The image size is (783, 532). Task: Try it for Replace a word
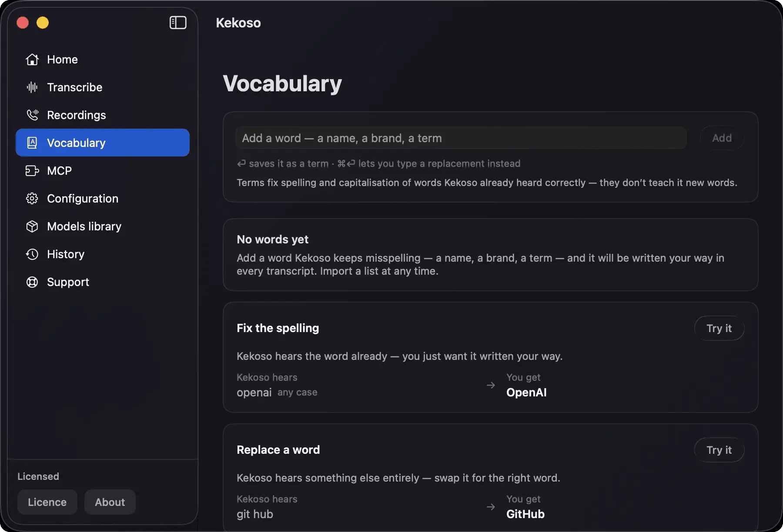(x=719, y=450)
